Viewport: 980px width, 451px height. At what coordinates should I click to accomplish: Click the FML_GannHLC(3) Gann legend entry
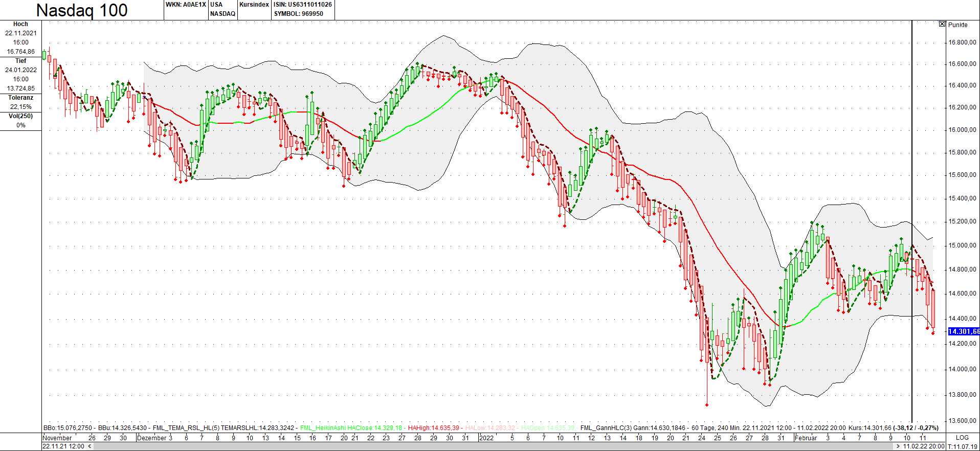633,428
